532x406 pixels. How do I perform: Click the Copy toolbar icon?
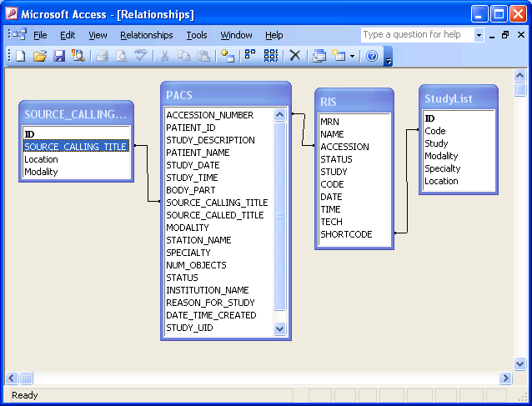click(x=184, y=56)
